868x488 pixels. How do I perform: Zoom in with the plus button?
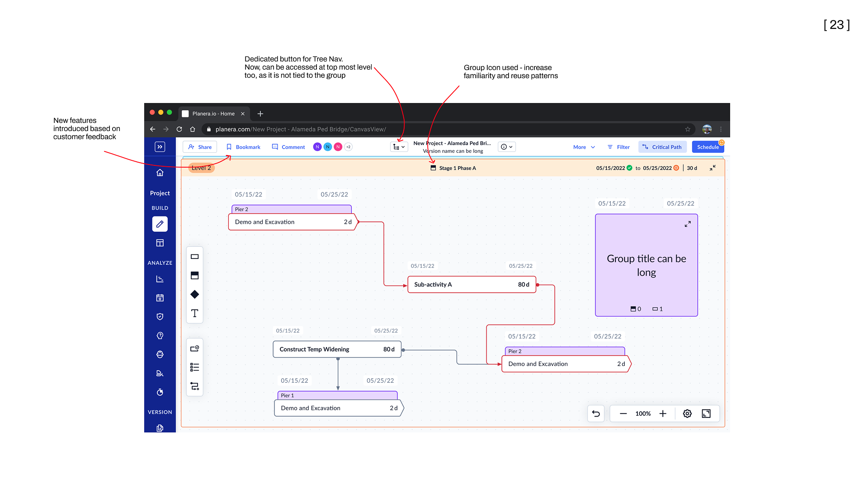pos(663,413)
